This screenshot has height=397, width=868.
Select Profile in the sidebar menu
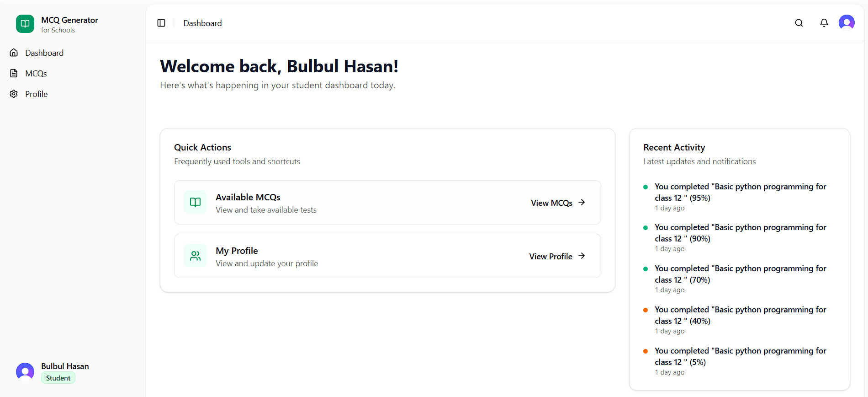(37, 94)
